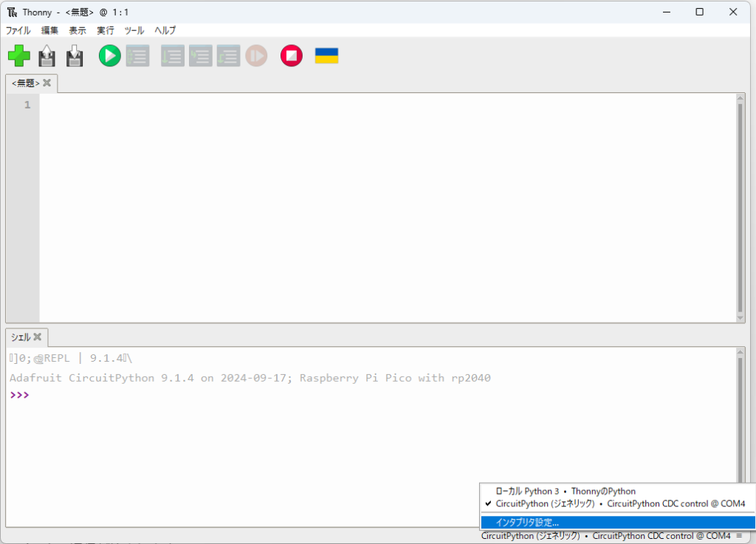Open a file using the load icon
The image size is (756, 544).
pos(47,55)
